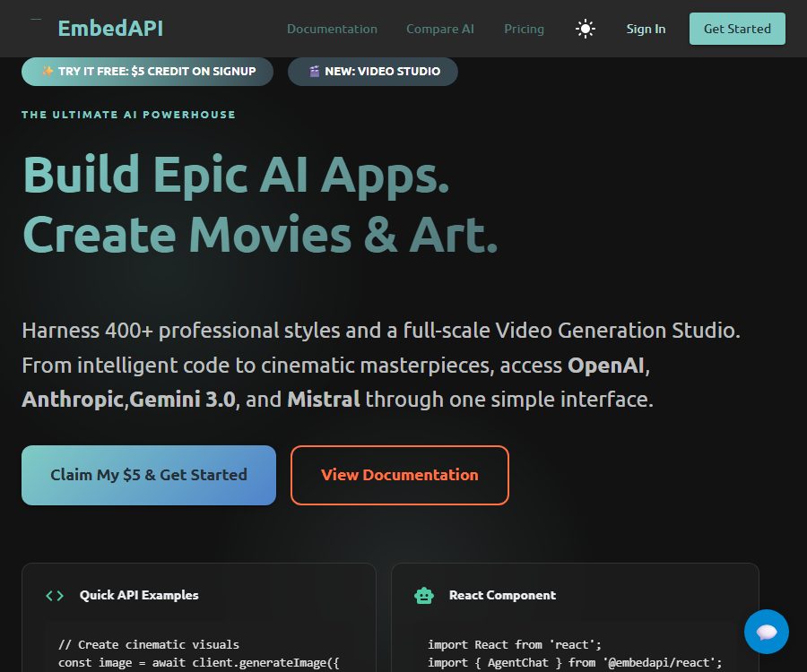Click the "import { AgentChat }" code line
This screenshot has width=807, height=672.
(x=575, y=663)
